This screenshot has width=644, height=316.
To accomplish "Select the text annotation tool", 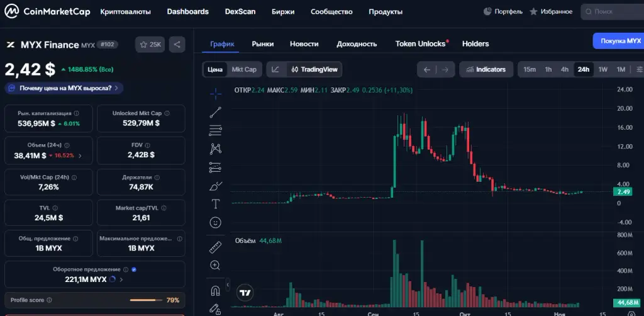I will (x=215, y=204).
